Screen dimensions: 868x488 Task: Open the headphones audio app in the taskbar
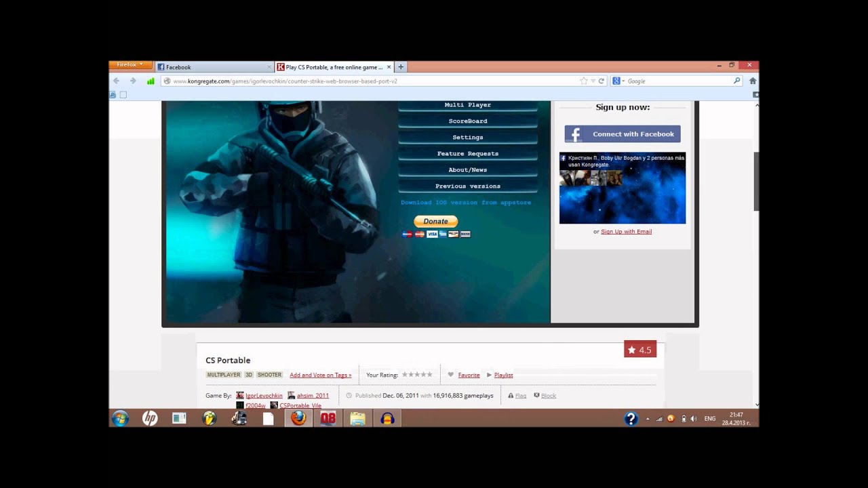(x=388, y=418)
